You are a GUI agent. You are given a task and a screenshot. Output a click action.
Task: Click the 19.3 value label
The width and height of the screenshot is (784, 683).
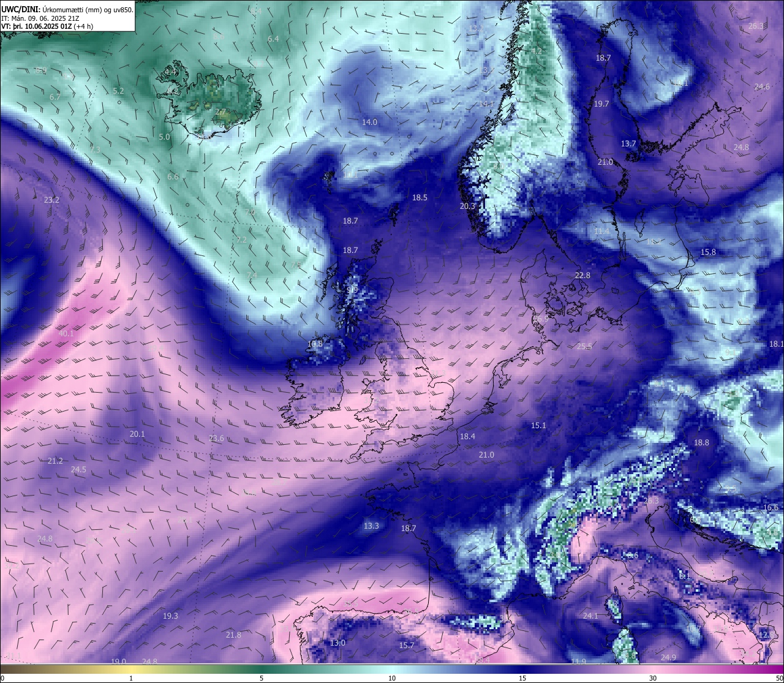170,616
